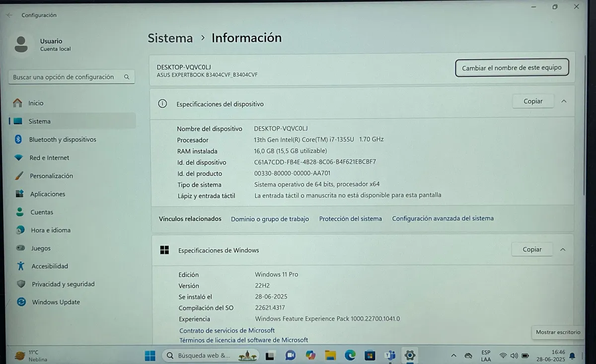The width and height of the screenshot is (596, 364).
Task: Click the Settings gear on the taskbar
Action: pyautogui.click(x=410, y=356)
